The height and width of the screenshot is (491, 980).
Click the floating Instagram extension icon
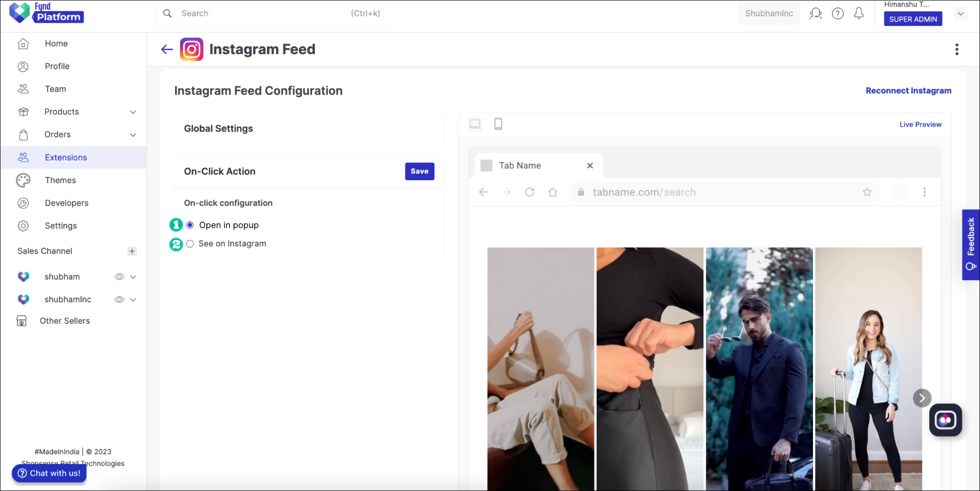[x=946, y=420]
